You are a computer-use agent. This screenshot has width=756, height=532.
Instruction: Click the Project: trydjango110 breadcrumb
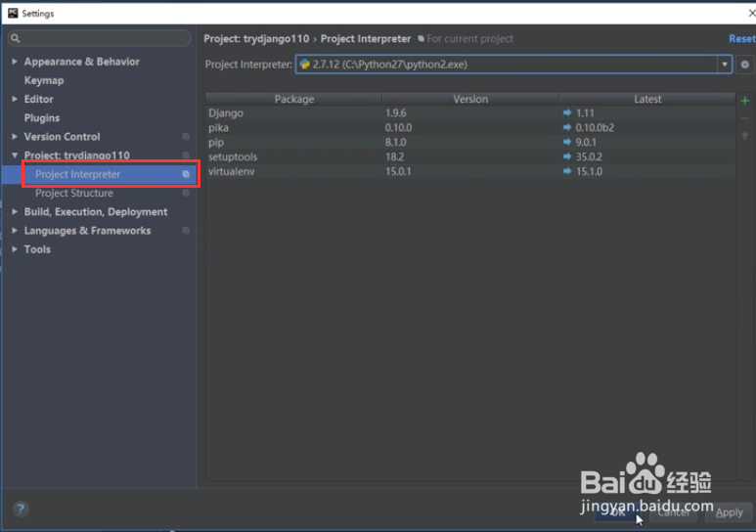(256, 38)
